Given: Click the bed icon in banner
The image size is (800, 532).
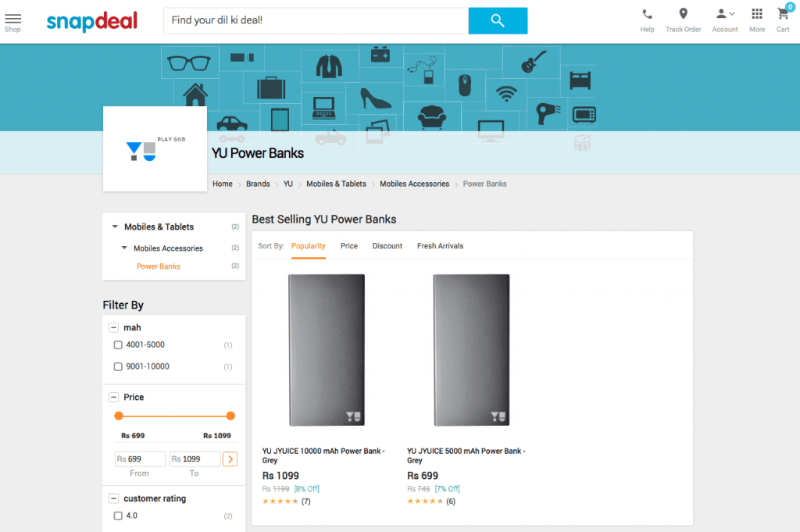Looking at the screenshot, I should coord(580,80).
